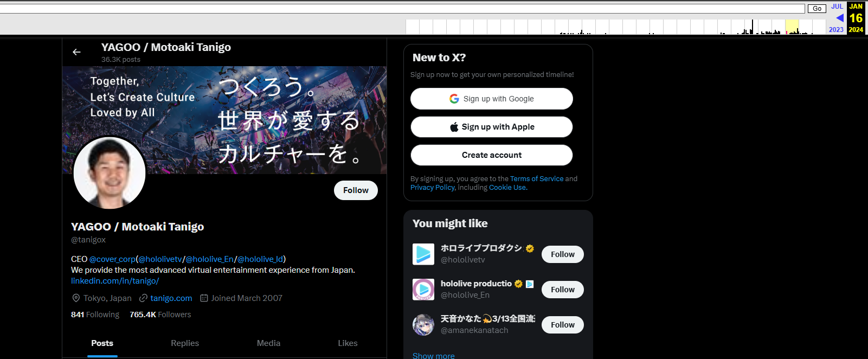This screenshot has height=359, width=868.
Task: Click the verified badge next to ホロライブプロダクシ
Action: (x=530, y=248)
